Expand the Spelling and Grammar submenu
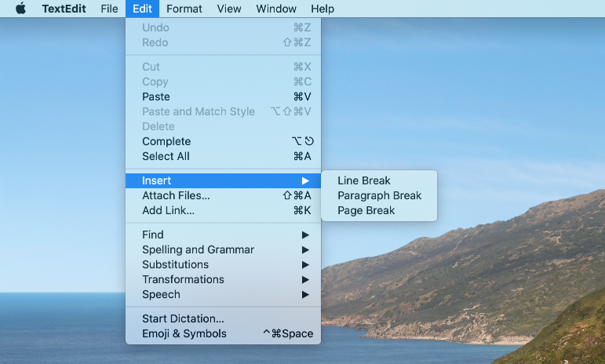Viewport: 605px width, 364px height. tap(223, 249)
